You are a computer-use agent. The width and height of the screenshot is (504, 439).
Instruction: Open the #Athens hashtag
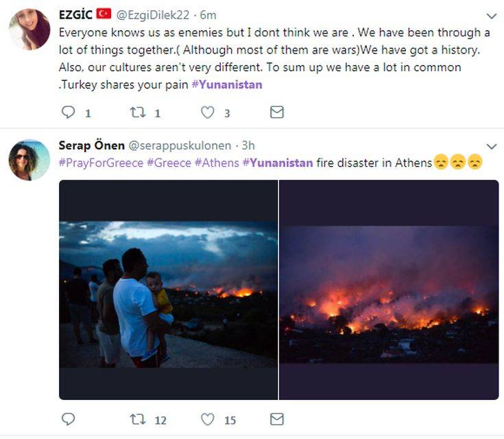pyautogui.click(x=217, y=163)
